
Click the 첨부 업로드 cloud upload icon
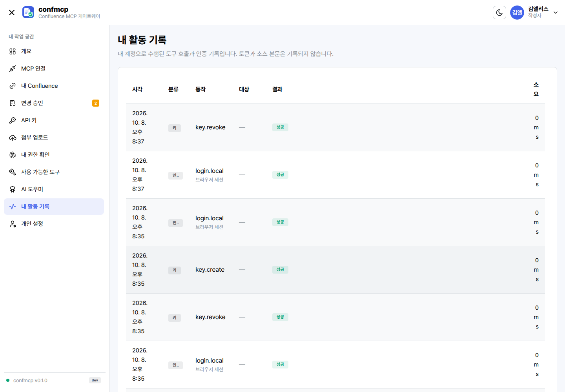pos(13,138)
